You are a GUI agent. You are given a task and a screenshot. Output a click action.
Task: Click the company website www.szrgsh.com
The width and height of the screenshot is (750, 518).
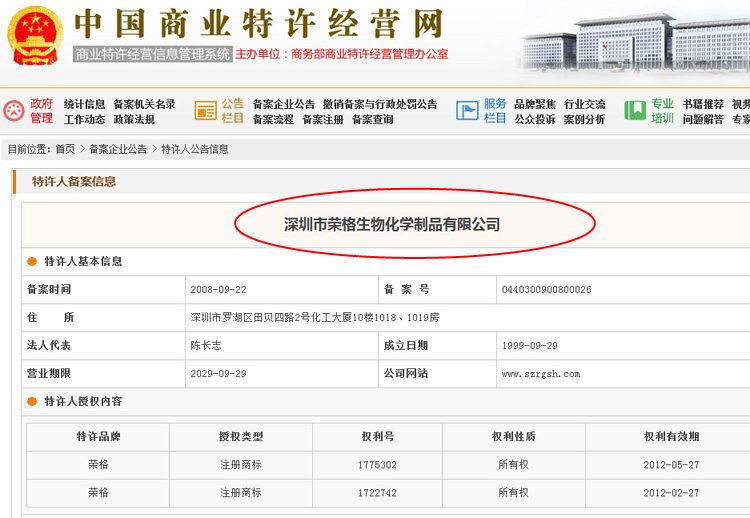click(540, 374)
